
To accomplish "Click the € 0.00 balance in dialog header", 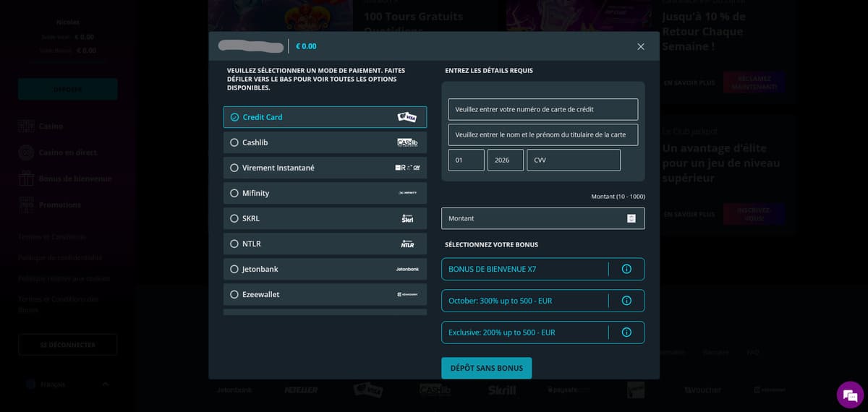I will click(306, 46).
